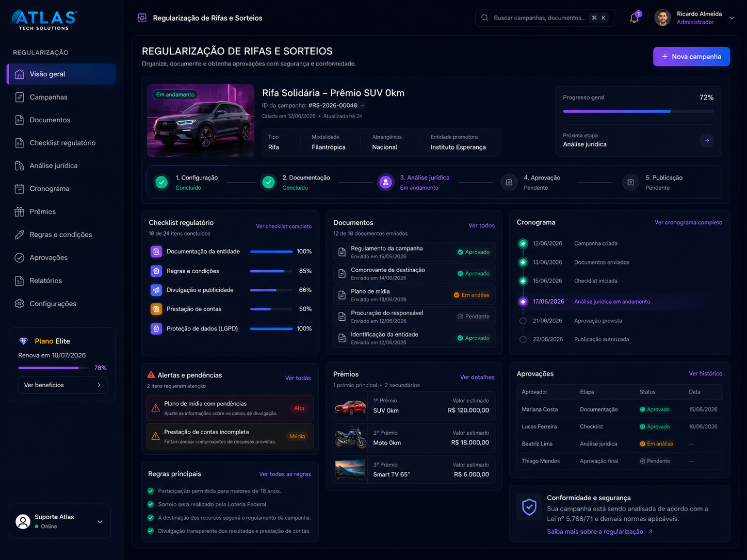Click Ver histórico in Aprovações

coord(706,374)
